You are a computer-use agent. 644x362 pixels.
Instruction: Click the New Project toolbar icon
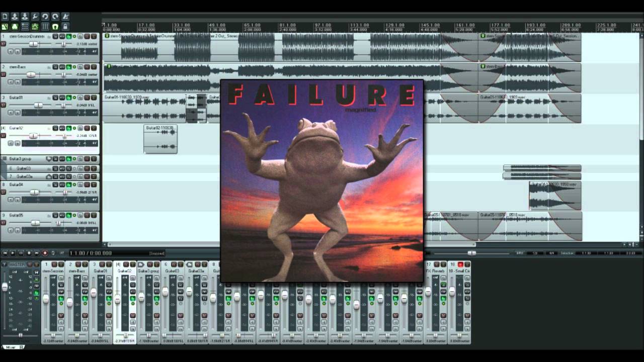coord(5,17)
